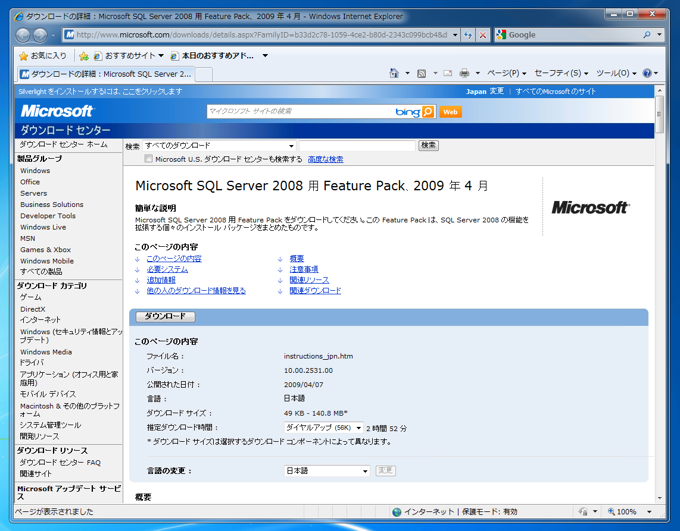The image size is (680, 531).
Task: Open the ページ(P) menu
Action: click(507, 73)
